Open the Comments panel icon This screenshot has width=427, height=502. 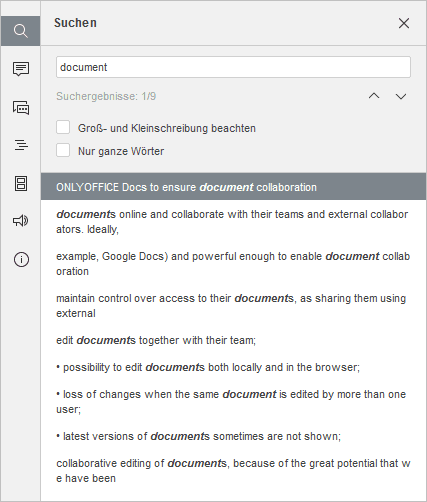pyautogui.click(x=21, y=69)
